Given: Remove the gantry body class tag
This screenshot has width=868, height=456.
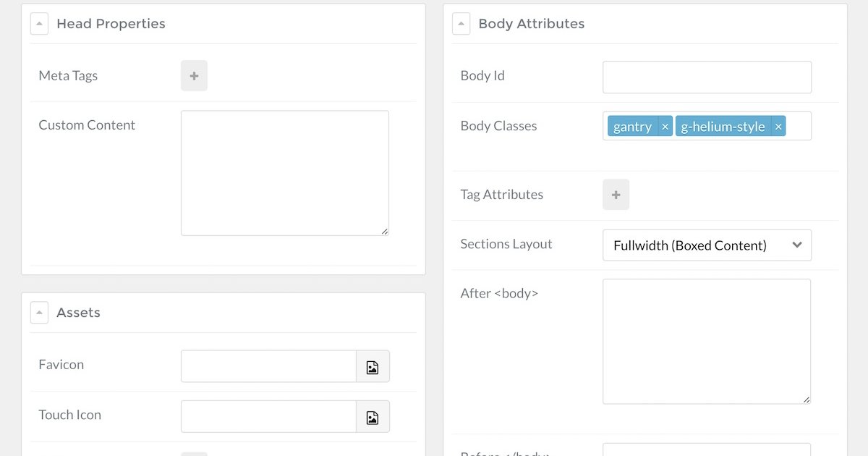Looking at the screenshot, I should 665,127.
